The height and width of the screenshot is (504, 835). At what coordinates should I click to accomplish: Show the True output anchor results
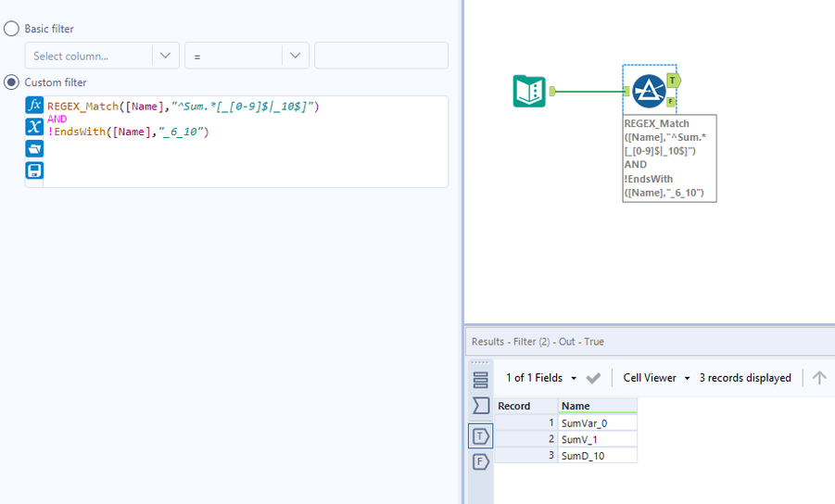[480, 436]
